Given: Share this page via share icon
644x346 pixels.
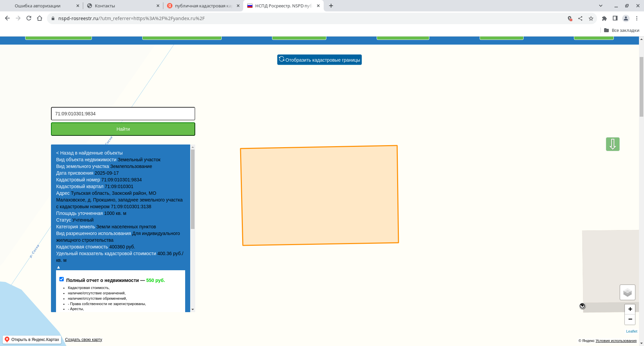Looking at the screenshot, I should click(x=580, y=18).
